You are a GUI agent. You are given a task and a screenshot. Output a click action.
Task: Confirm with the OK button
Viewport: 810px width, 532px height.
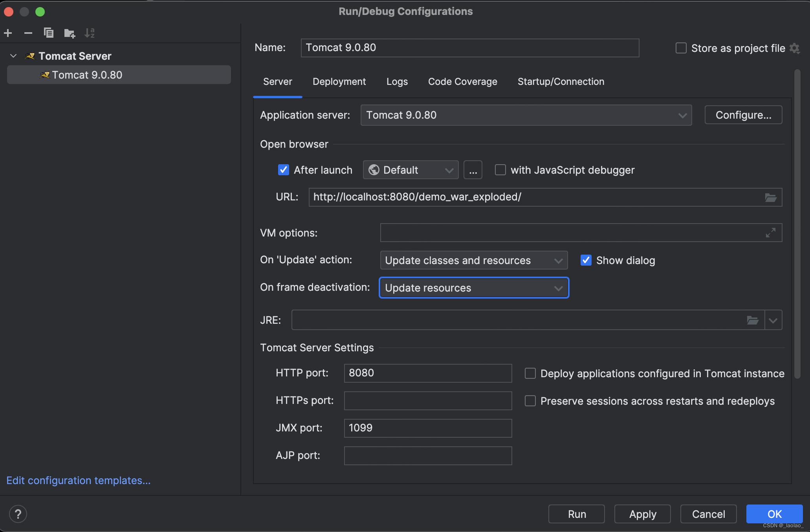click(774, 514)
